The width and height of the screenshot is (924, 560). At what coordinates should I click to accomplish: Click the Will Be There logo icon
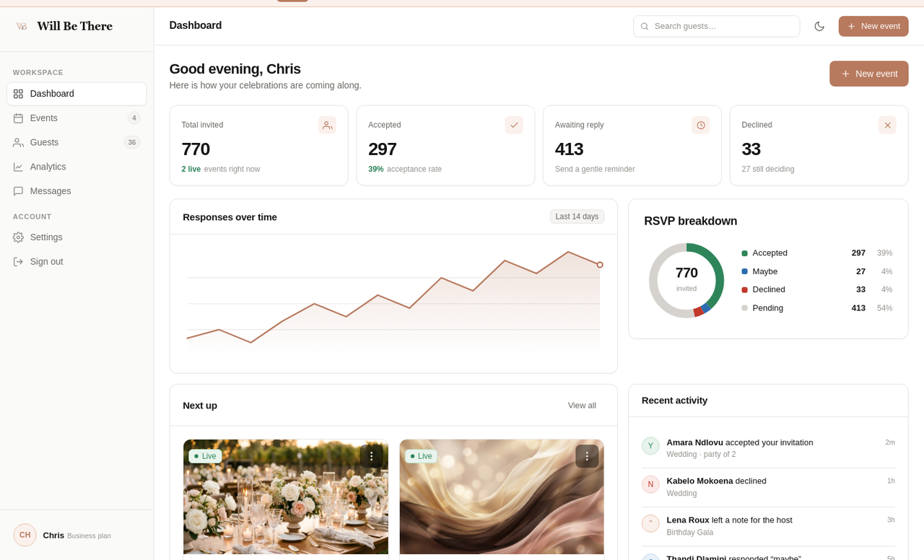tap(22, 26)
